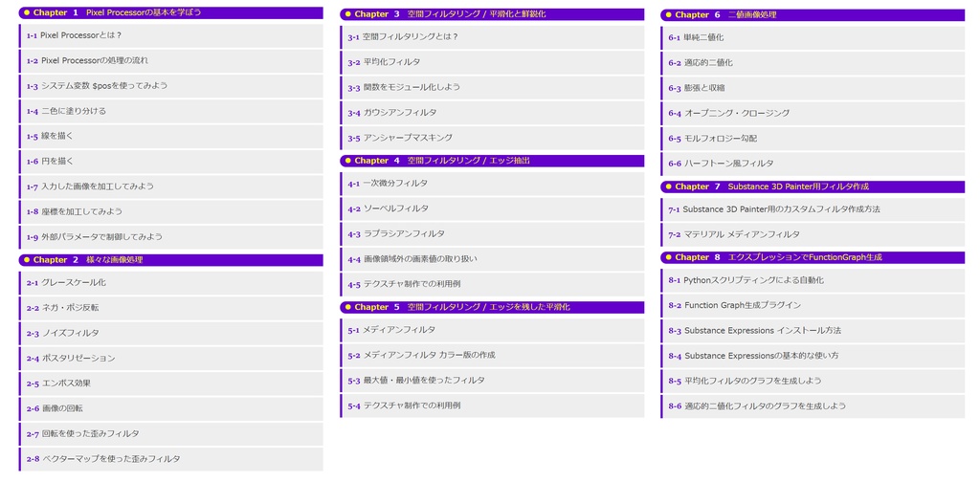This screenshot has height=482, width=980.
Task: Open 2-5 エンボス効果
Action: coord(171,383)
